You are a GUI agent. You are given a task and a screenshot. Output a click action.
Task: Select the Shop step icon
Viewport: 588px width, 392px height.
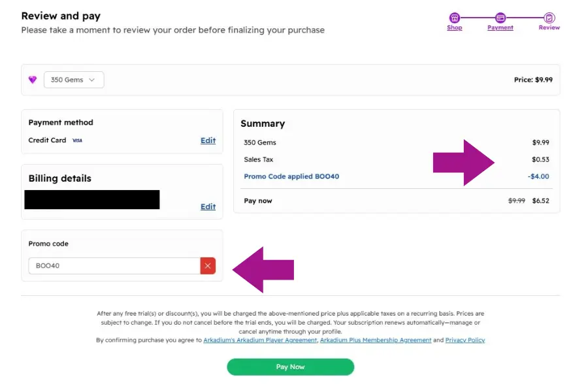pyautogui.click(x=455, y=17)
